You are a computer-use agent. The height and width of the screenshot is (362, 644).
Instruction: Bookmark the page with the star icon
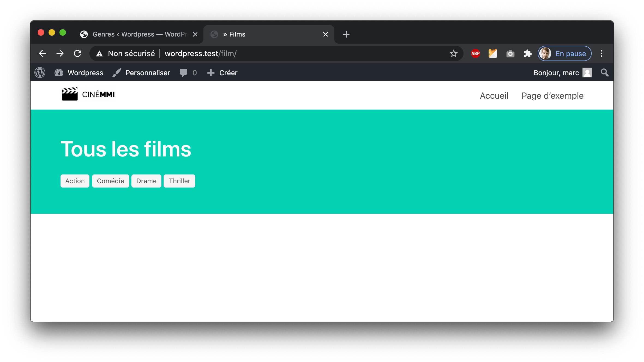[453, 53]
